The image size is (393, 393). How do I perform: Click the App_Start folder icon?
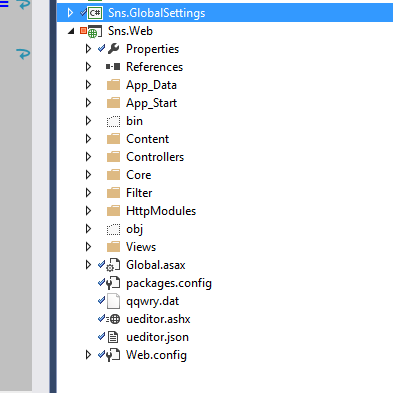pos(113,103)
